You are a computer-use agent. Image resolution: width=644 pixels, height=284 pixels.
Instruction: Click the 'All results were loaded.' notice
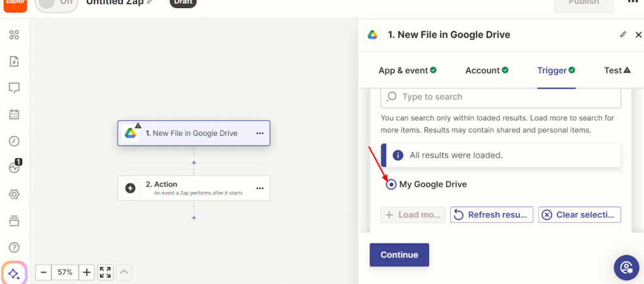point(501,156)
